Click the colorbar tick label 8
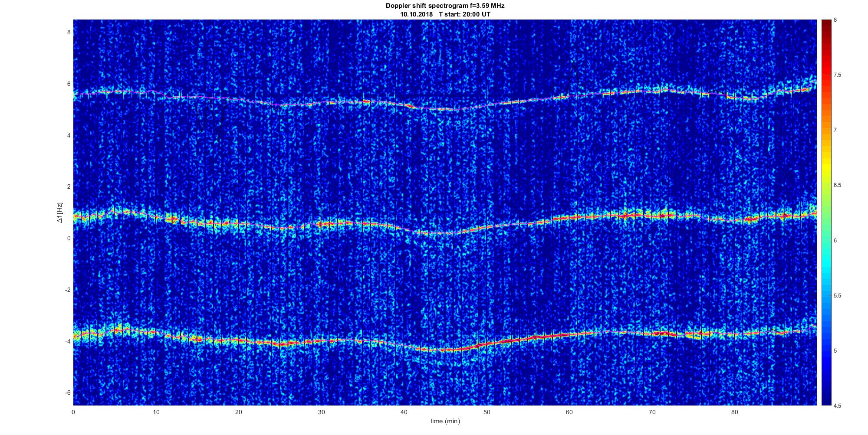The width and height of the screenshot is (868, 435). (835, 20)
